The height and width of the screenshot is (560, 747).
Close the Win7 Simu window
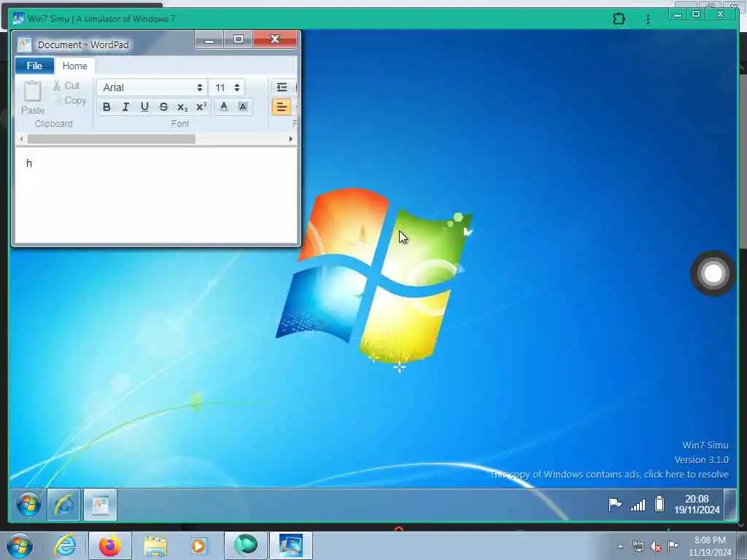[x=720, y=15]
